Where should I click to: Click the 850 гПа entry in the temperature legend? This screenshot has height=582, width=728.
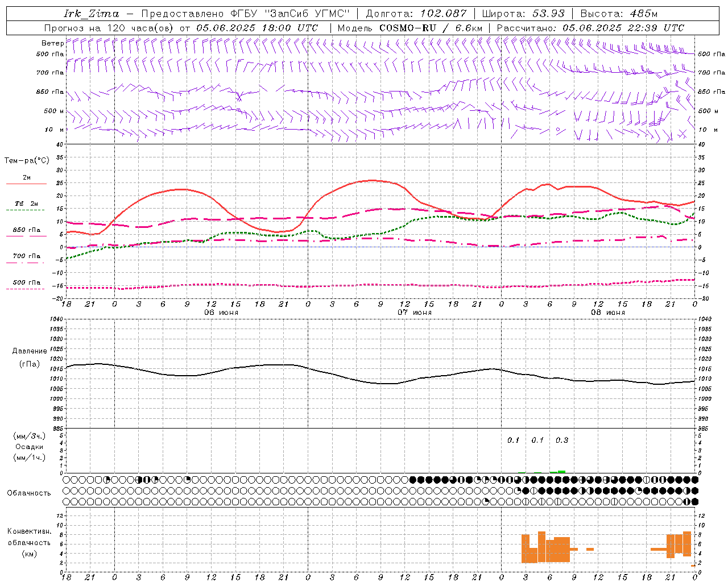tap(27, 230)
